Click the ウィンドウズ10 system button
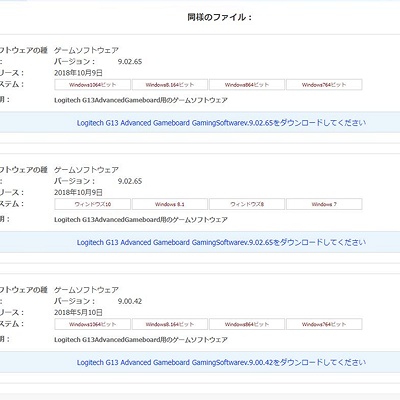400x400 pixels. (x=92, y=204)
